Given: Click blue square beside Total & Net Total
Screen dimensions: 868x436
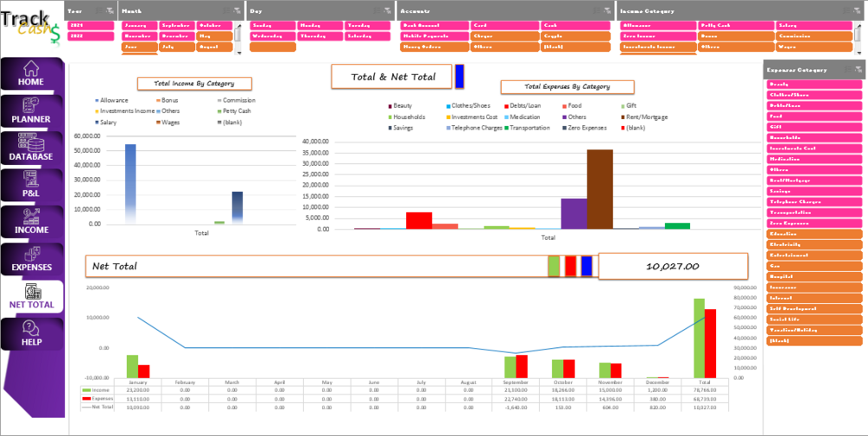Looking at the screenshot, I should pyautogui.click(x=459, y=76).
